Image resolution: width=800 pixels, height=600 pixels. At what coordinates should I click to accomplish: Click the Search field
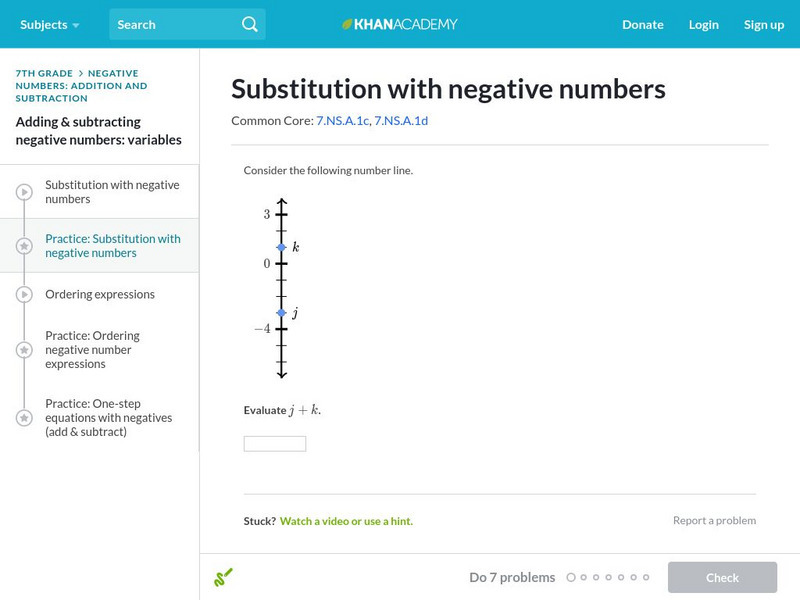tap(175, 24)
